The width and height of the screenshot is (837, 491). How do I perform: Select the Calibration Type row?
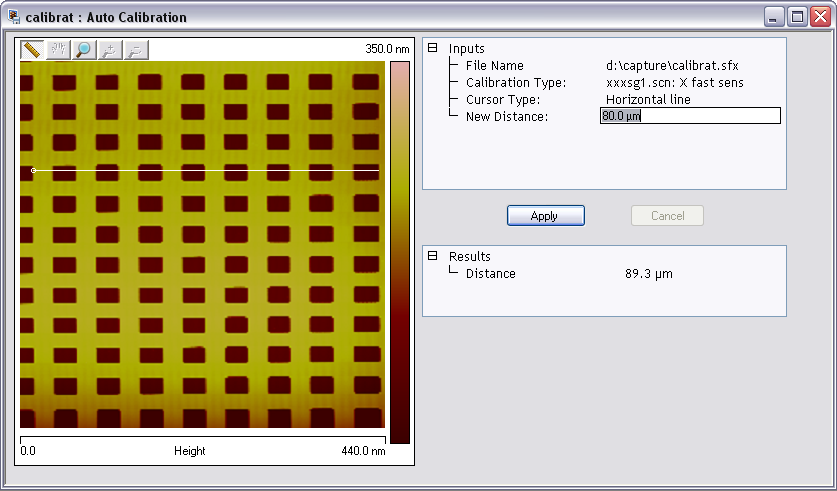click(x=515, y=83)
